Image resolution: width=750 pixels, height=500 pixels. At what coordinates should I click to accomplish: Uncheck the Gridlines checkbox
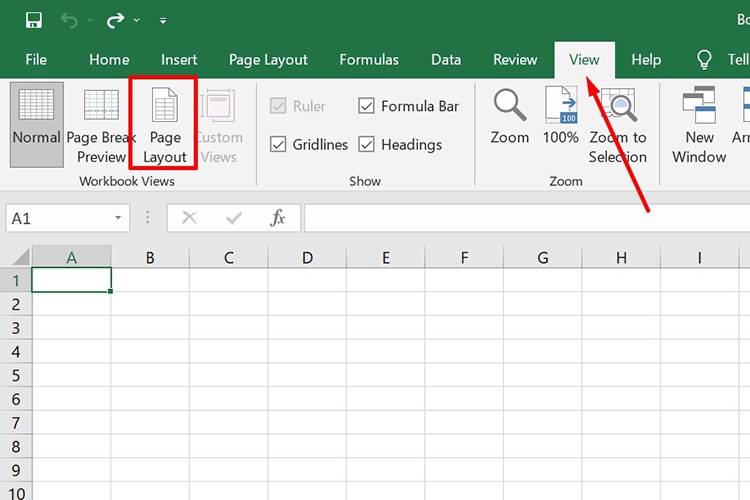coord(279,145)
